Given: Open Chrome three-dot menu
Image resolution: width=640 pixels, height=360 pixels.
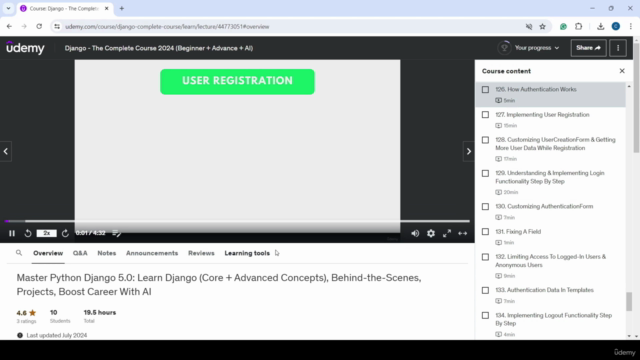Looking at the screenshot, I should 631,27.
